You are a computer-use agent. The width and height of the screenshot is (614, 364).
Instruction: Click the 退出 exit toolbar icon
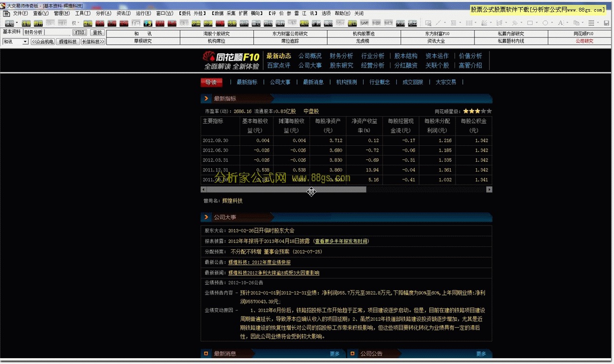412,23
